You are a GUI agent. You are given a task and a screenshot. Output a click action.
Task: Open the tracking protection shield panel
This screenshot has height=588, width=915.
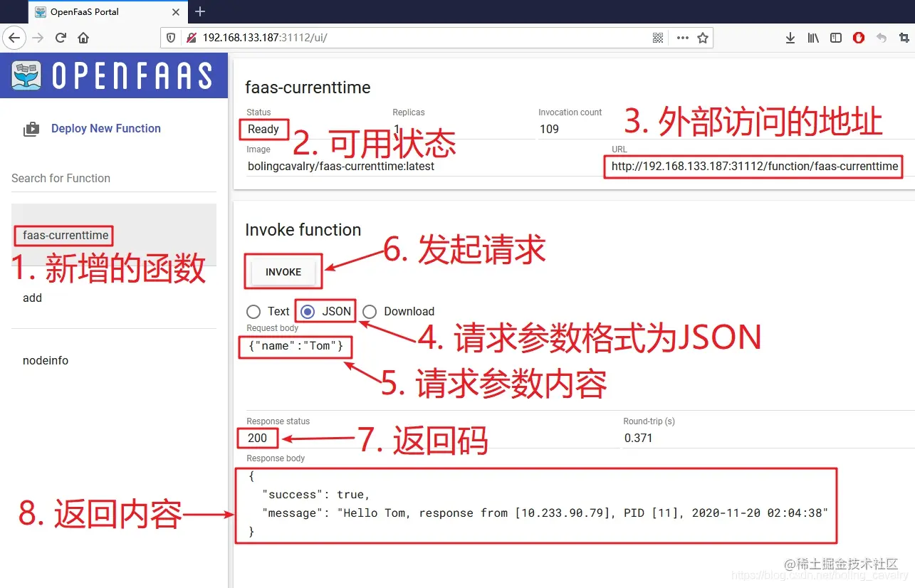click(x=171, y=38)
